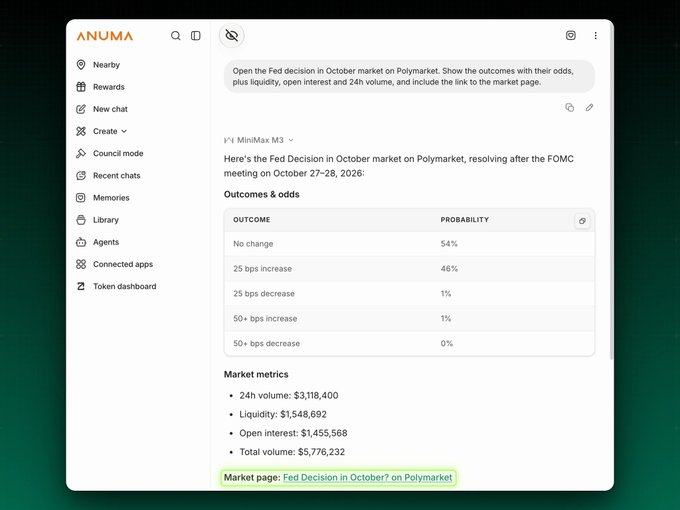This screenshot has width=680, height=510.
Task: Click the Create tools icon
Action: (x=81, y=131)
